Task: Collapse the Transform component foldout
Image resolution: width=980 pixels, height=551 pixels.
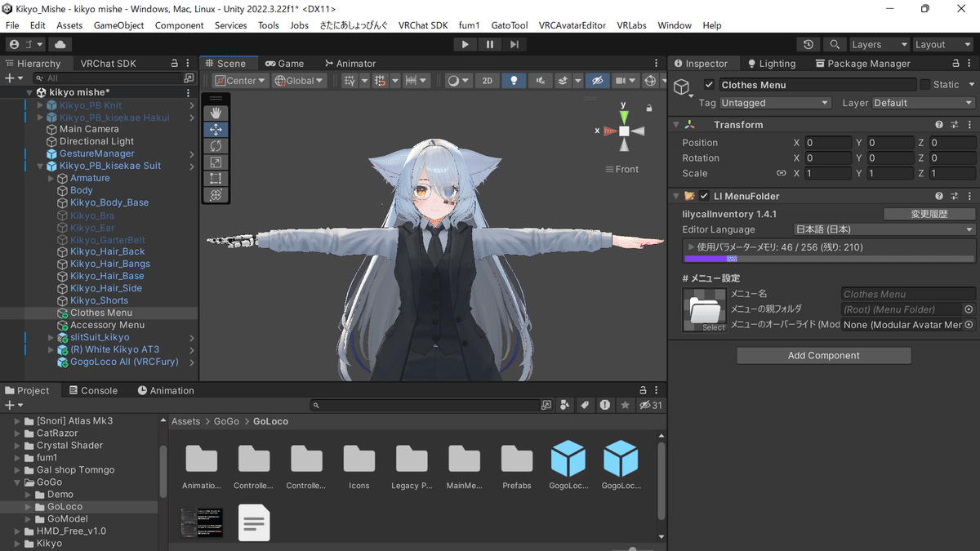Action: pos(676,125)
